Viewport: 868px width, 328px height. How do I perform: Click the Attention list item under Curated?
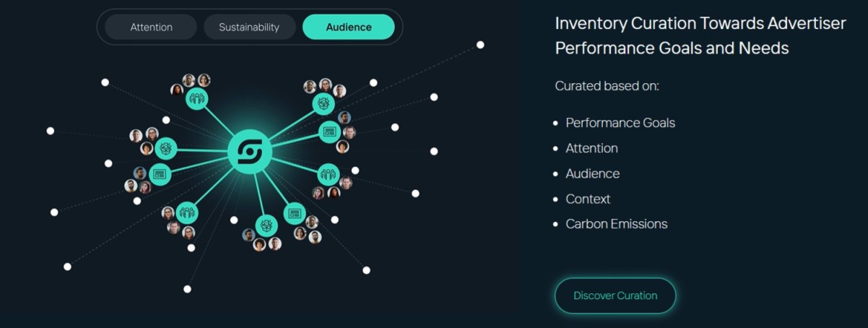pos(591,148)
